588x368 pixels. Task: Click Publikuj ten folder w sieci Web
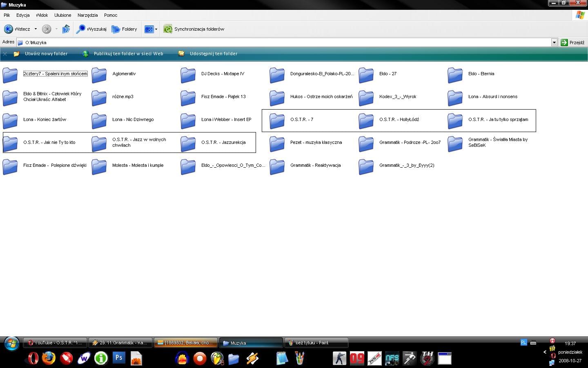tap(128, 54)
